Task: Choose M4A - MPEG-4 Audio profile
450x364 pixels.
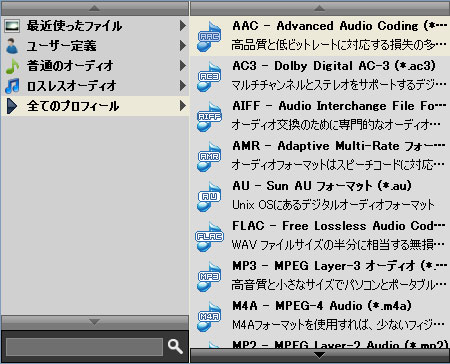Action: 320,316
